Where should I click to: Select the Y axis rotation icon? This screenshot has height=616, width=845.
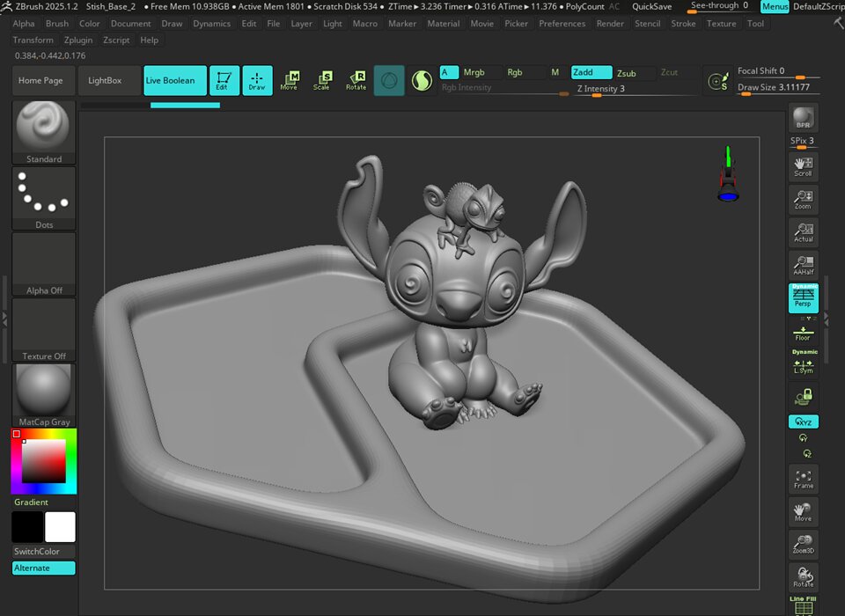pos(804,437)
